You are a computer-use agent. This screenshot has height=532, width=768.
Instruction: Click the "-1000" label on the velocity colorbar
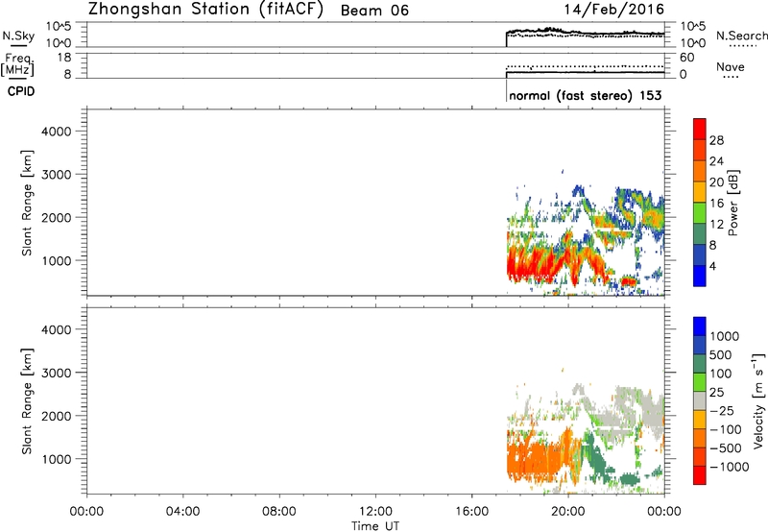coord(730,467)
